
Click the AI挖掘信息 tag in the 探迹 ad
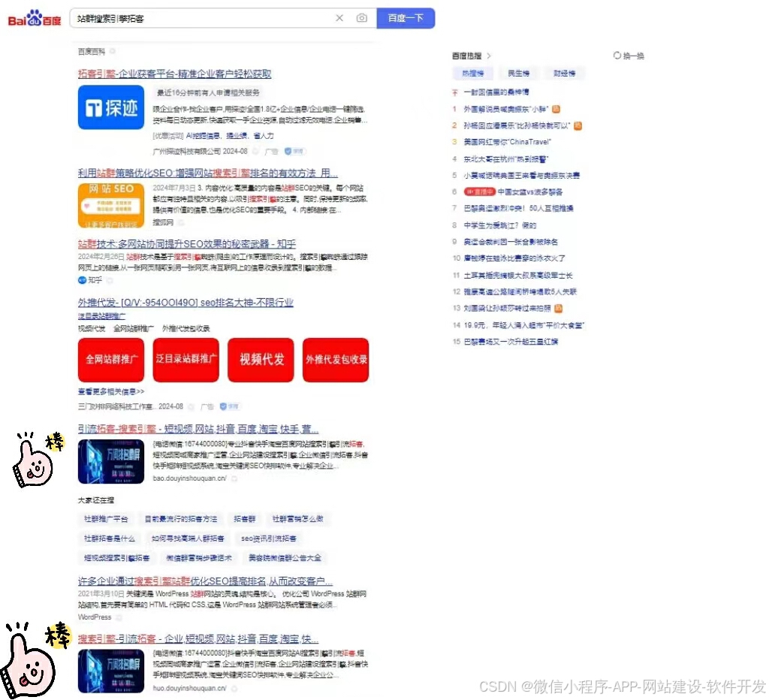click(203, 136)
